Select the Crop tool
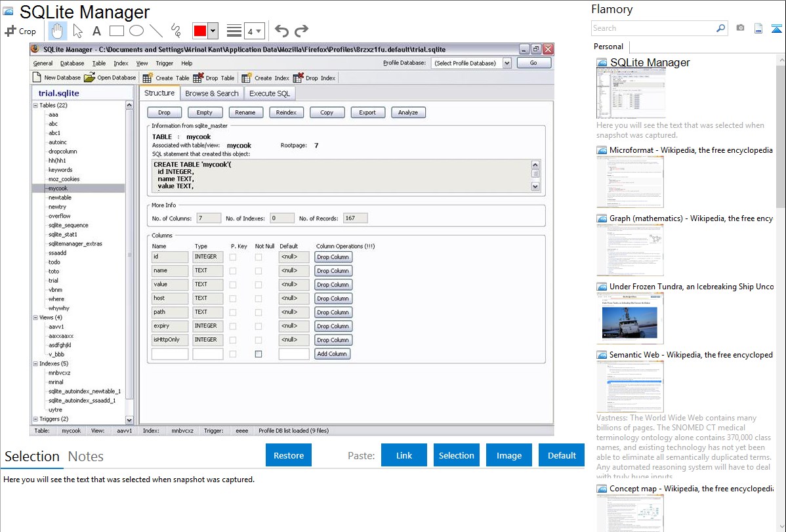Viewport: 786px width, 532px height. coord(20,31)
